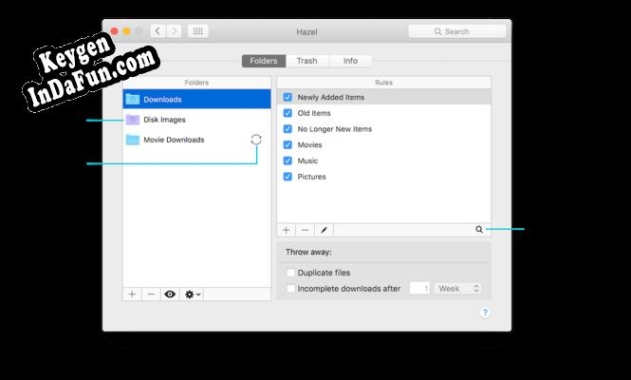631x380 pixels.
Task: Search rules with the magnifier icon
Action: point(479,229)
